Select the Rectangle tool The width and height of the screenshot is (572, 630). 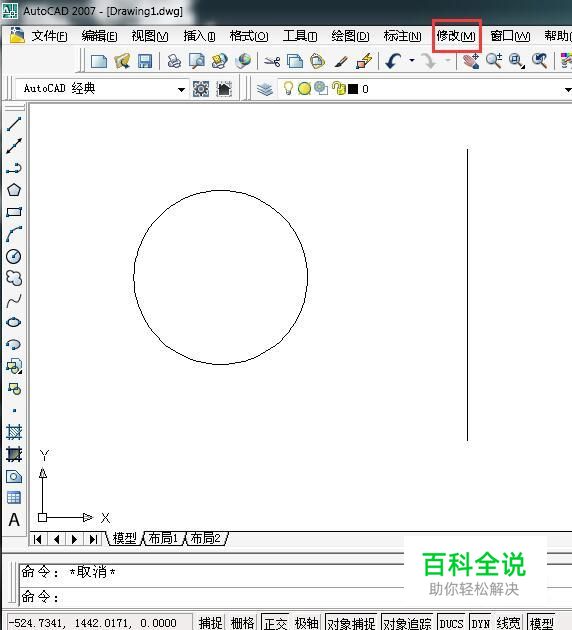point(14,212)
